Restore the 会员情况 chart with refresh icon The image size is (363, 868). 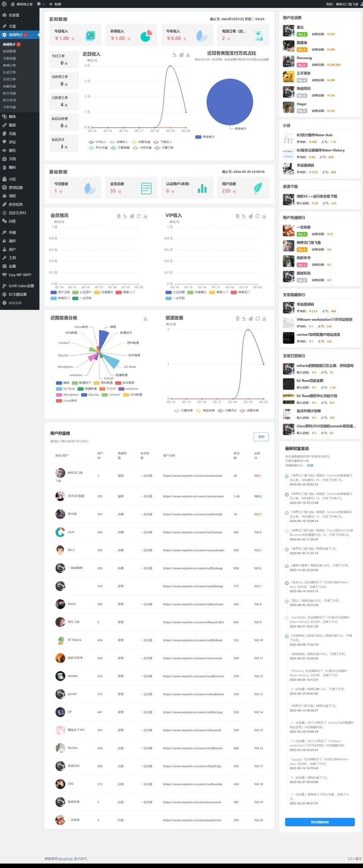click(x=139, y=216)
